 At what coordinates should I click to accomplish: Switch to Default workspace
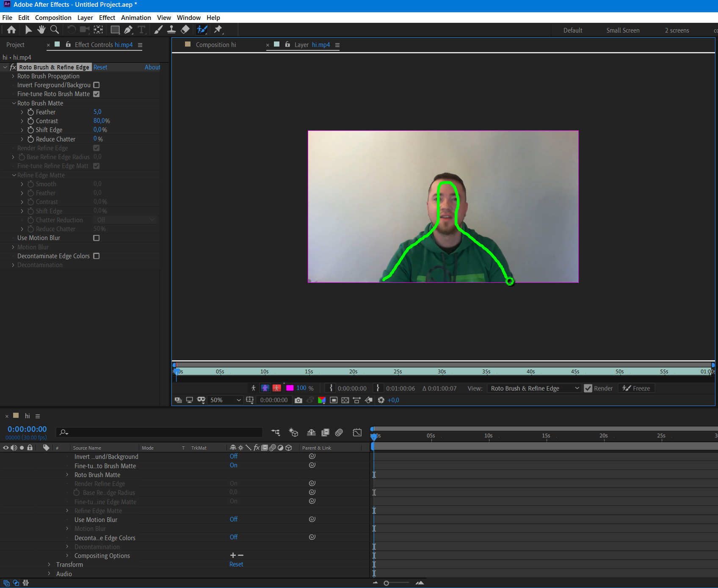tap(573, 30)
